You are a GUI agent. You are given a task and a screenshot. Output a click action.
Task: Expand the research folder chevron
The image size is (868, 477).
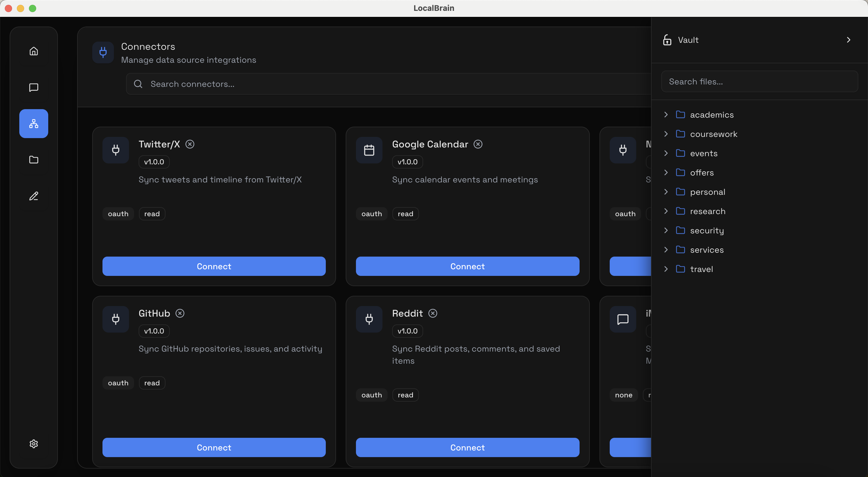pyautogui.click(x=666, y=211)
